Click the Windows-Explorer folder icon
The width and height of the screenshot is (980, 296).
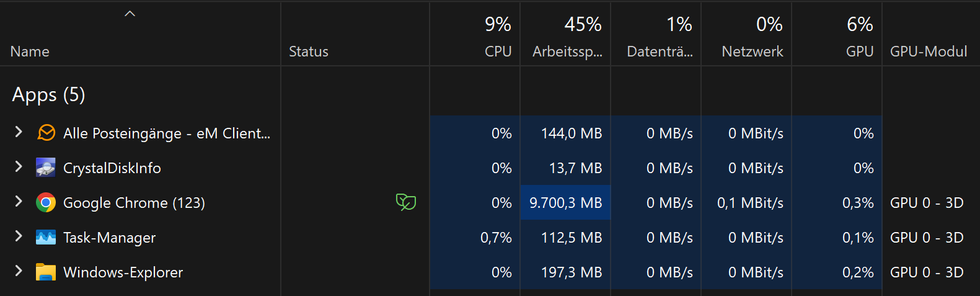[x=46, y=272]
